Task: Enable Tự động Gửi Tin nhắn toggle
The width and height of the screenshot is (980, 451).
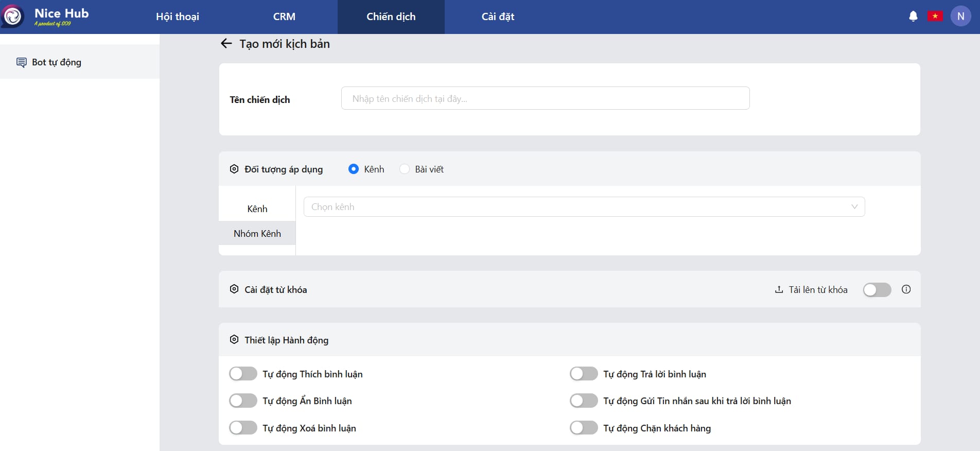Action: point(584,401)
